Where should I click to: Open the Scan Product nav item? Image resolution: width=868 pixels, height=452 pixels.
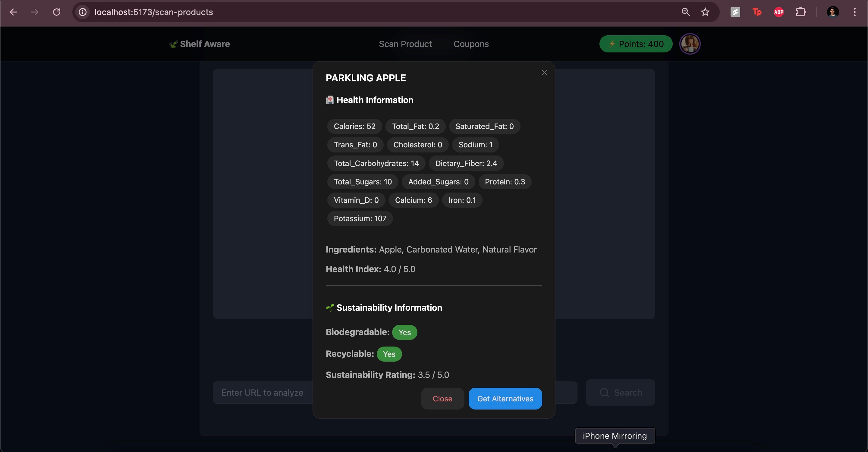(405, 44)
